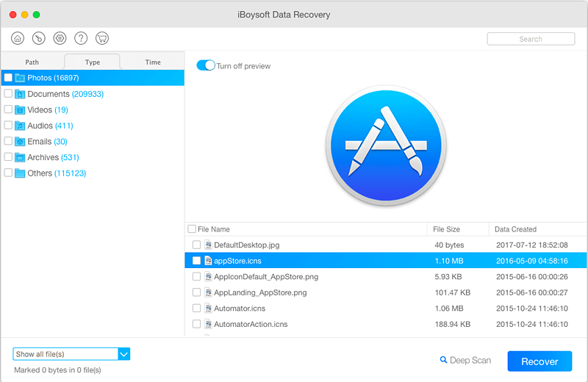Check the Photos category checkbox

(x=8, y=78)
